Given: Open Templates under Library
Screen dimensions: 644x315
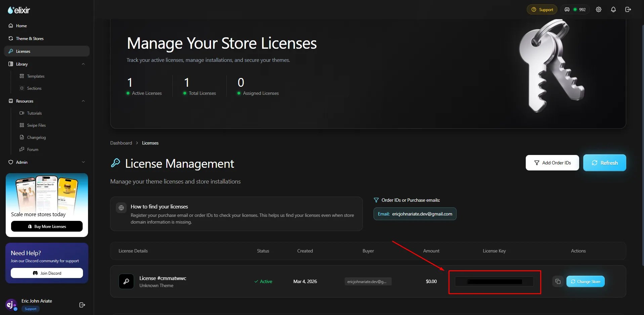Looking at the screenshot, I should (x=36, y=76).
